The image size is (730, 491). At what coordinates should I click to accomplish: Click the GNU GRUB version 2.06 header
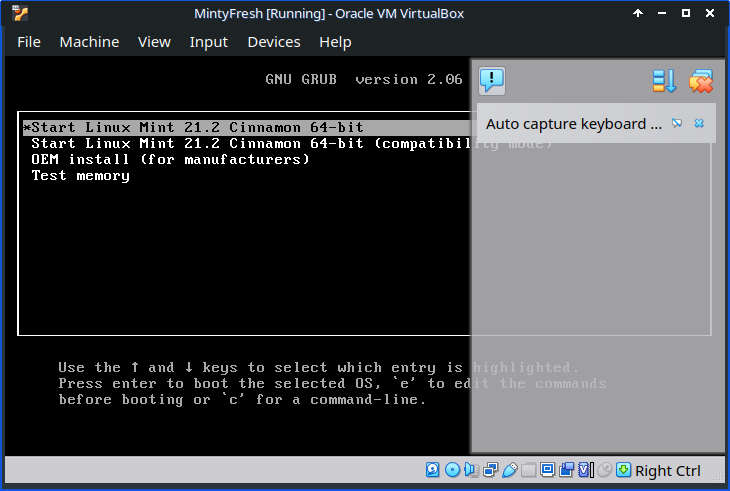pyautogui.click(x=364, y=80)
